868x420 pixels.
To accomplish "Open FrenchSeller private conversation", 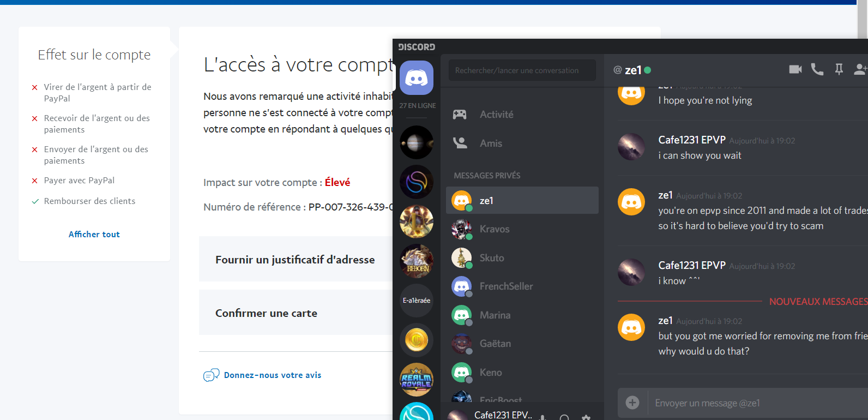I will tap(522, 286).
